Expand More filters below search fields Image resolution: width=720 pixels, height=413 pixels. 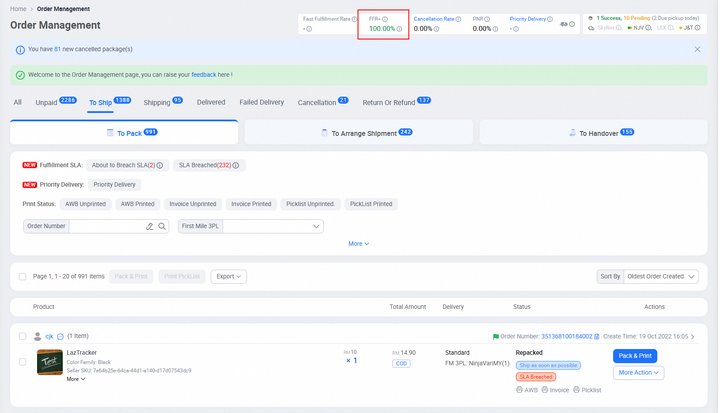pos(358,244)
